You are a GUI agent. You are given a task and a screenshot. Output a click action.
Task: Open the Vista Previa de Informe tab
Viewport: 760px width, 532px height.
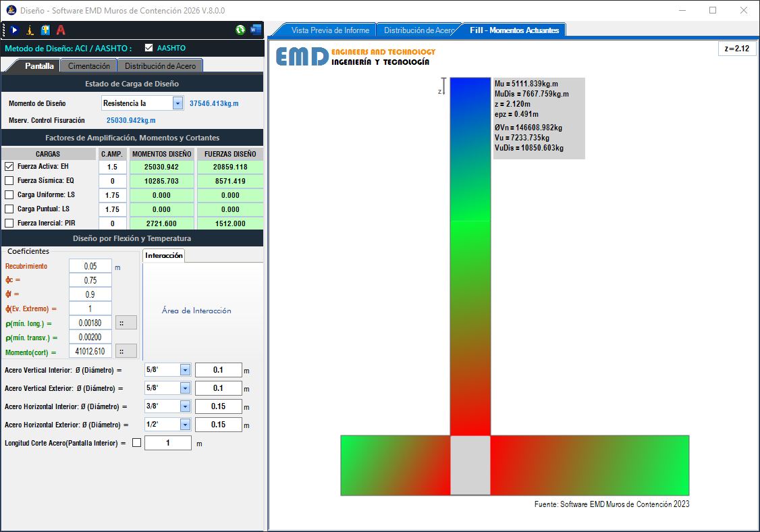pyautogui.click(x=330, y=30)
